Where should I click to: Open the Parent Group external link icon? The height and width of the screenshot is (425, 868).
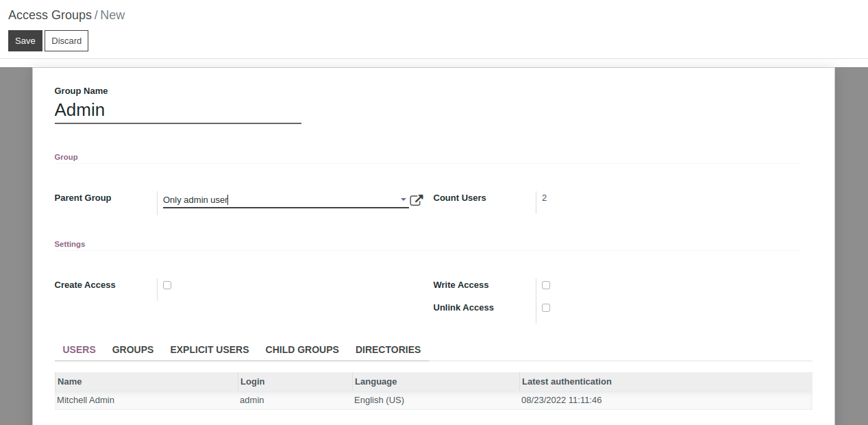[417, 200]
